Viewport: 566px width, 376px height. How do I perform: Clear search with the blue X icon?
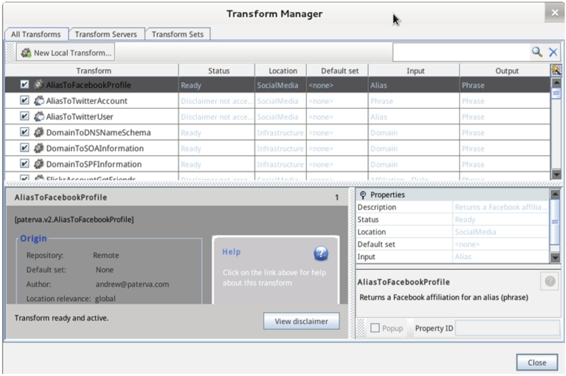point(553,52)
